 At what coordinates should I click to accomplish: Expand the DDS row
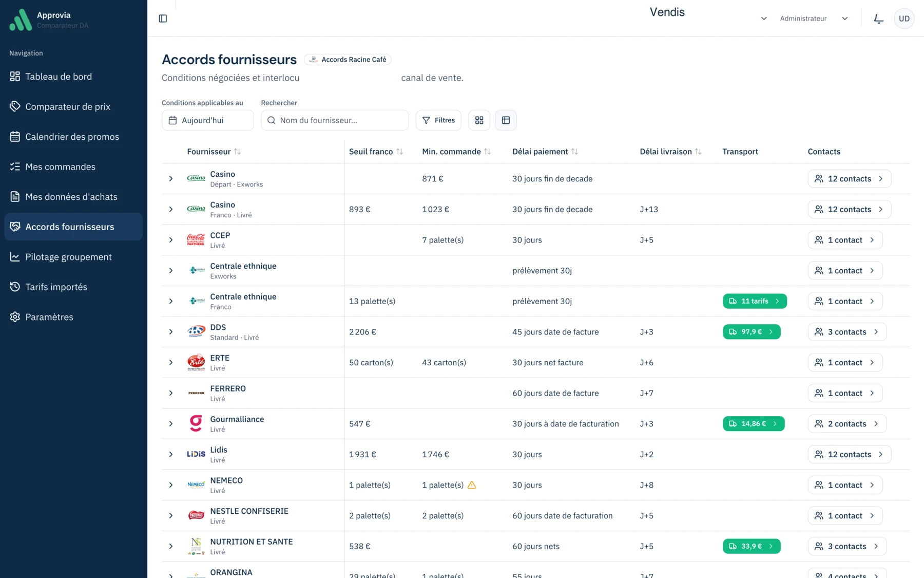pos(171,332)
